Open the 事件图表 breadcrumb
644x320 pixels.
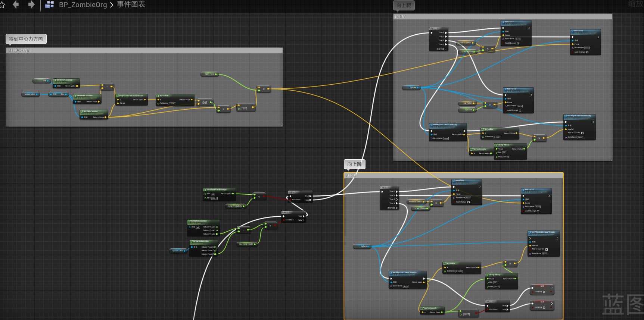[131, 4]
